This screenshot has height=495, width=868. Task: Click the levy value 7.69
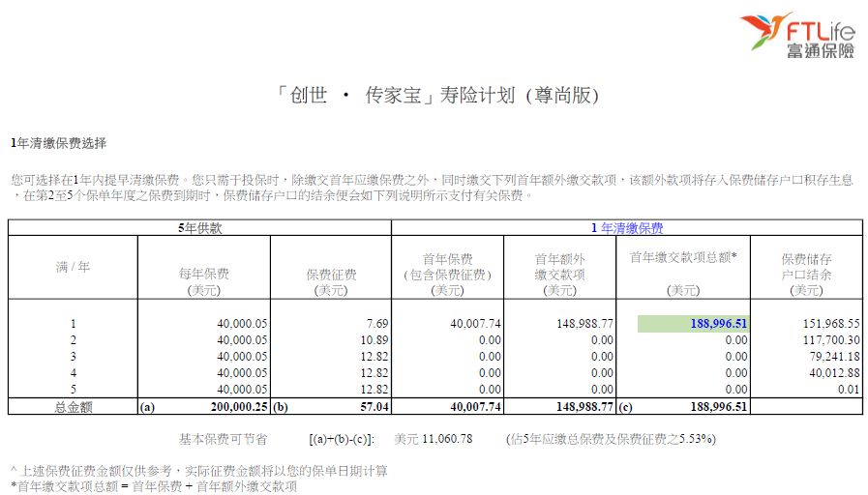(x=377, y=324)
